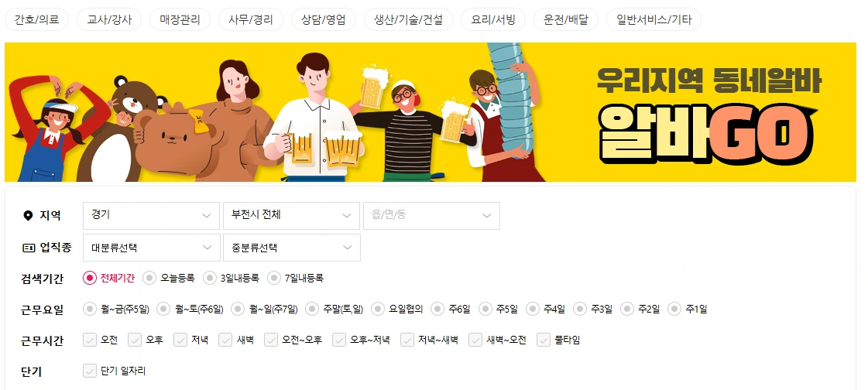Choose the 7일내등록 search period option
The height and width of the screenshot is (390, 868).
tap(273, 279)
